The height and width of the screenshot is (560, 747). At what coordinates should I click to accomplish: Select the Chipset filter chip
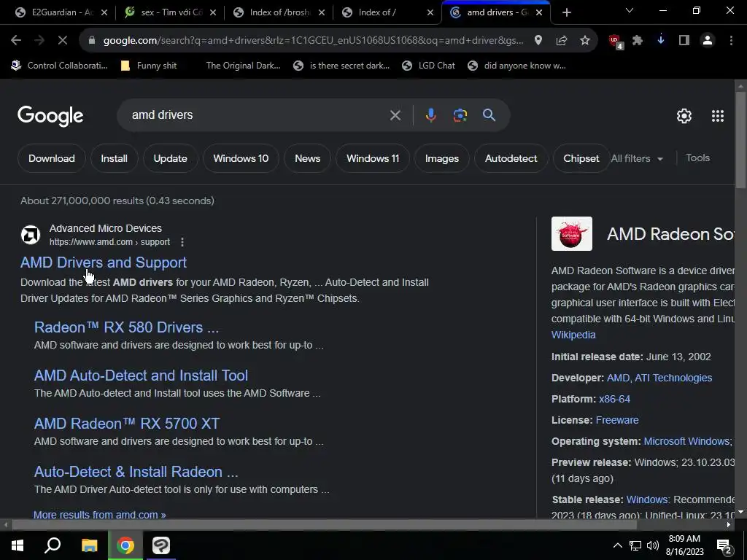click(581, 158)
